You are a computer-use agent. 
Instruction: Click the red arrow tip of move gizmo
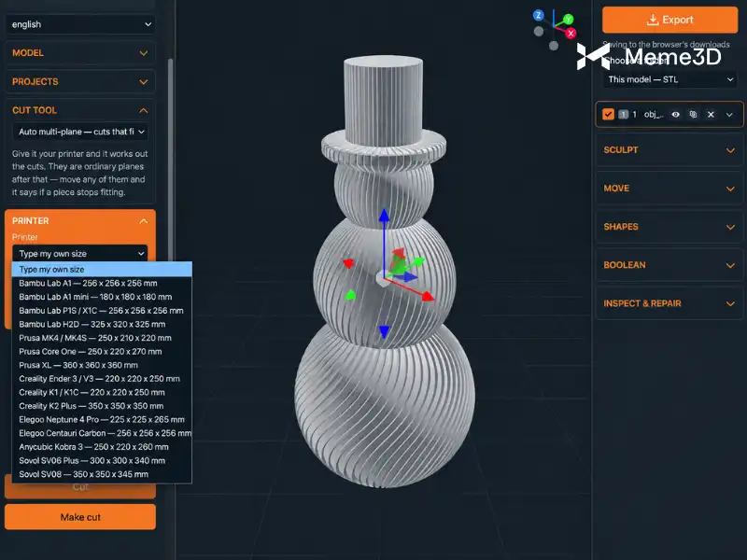[428, 297]
